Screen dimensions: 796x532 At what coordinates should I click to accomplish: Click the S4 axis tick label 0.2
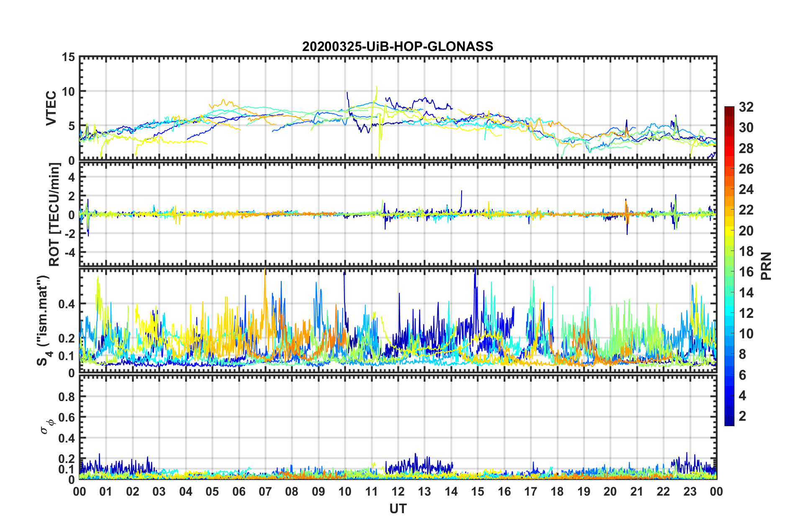coord(67,338)
